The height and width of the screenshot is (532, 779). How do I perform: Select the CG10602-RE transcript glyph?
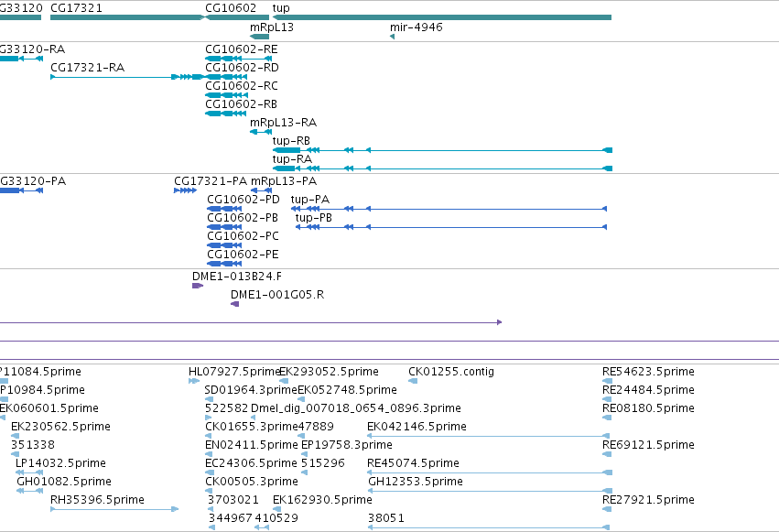point(239,59)
